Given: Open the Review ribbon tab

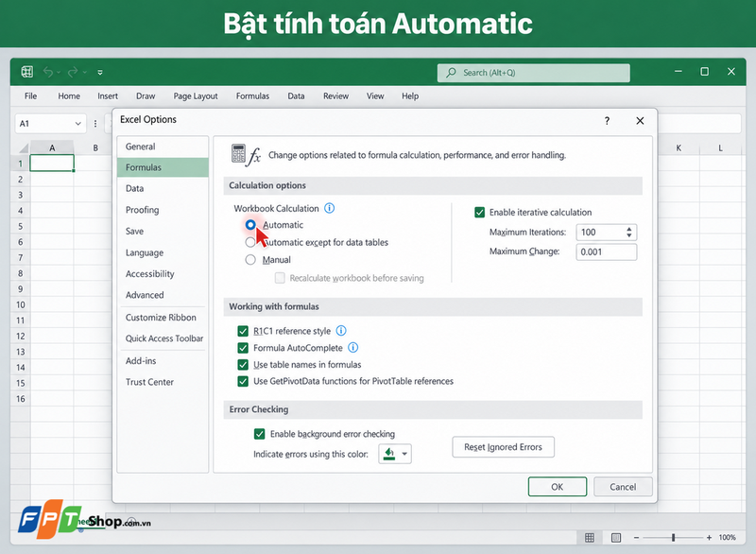Looking at the screenshot, I should tap(335, 95).
